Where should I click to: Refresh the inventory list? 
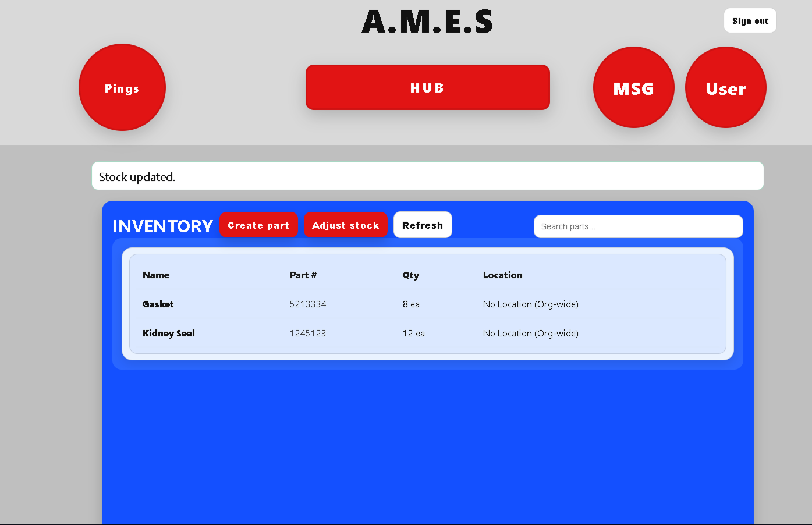tap(423, 225)
